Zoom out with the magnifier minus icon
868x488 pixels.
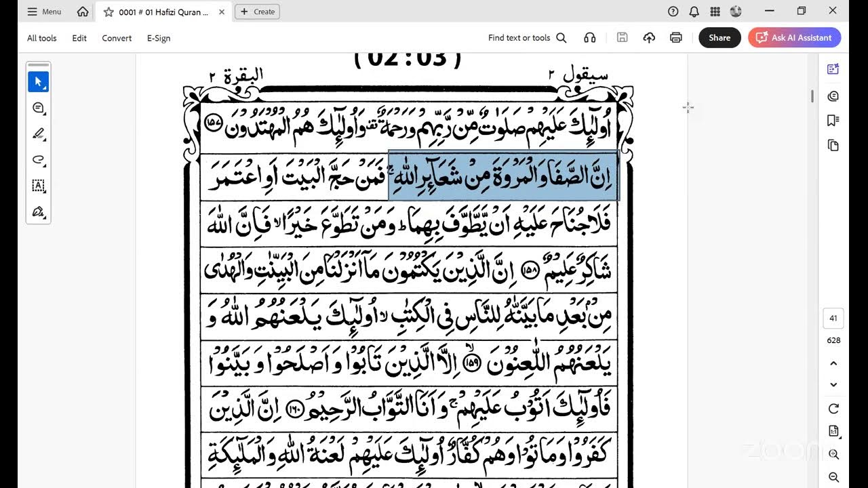[x=833, y=477]
